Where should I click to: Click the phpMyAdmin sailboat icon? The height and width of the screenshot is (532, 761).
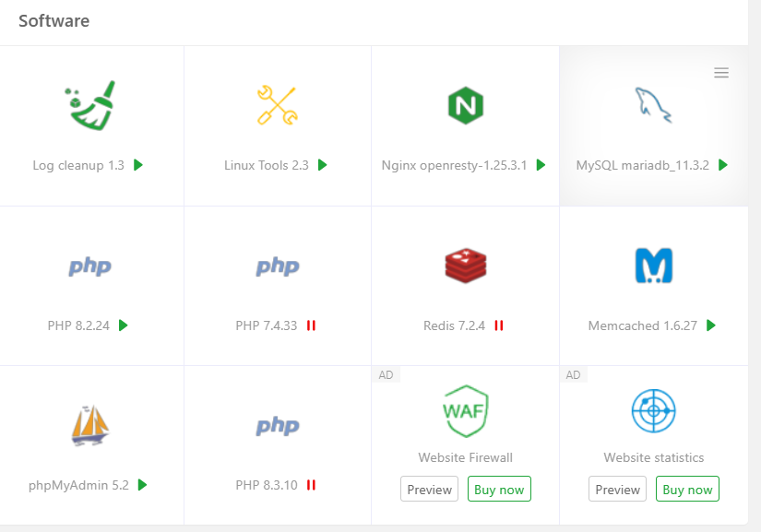click(90, 425)
